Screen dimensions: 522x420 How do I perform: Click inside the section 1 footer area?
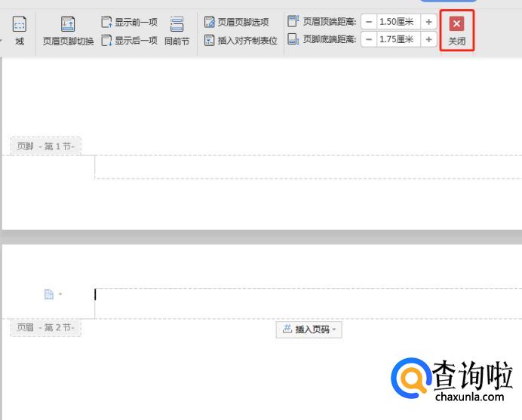tap(302, 167)
